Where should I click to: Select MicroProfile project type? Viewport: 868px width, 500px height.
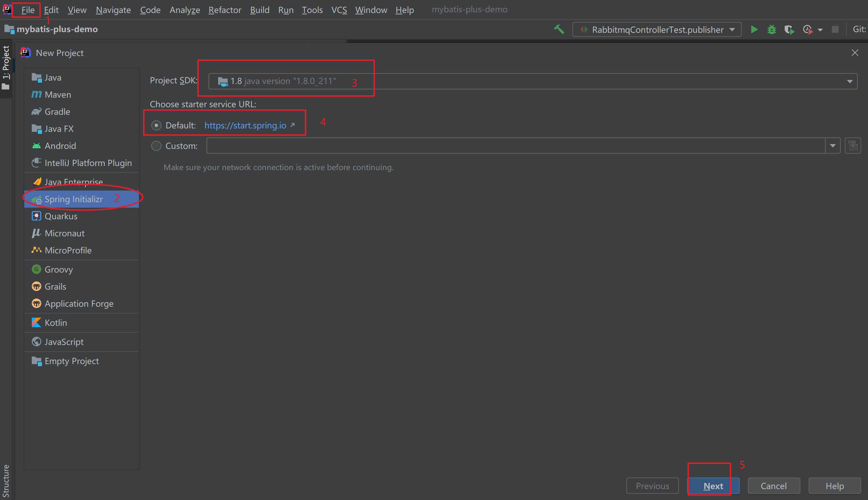(x=82, y=251)
